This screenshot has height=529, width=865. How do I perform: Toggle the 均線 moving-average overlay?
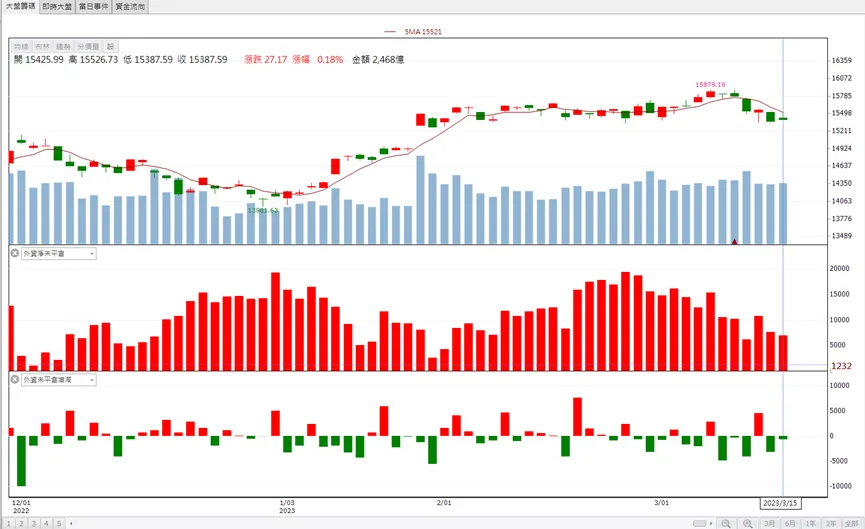tap(22, 47)
